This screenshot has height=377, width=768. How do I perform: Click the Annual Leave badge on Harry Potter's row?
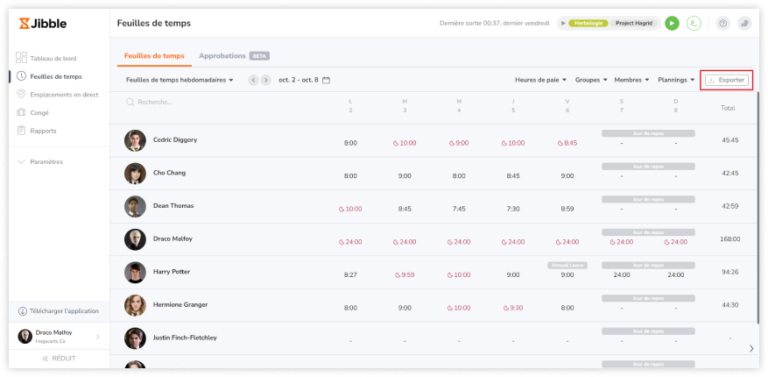567,265
